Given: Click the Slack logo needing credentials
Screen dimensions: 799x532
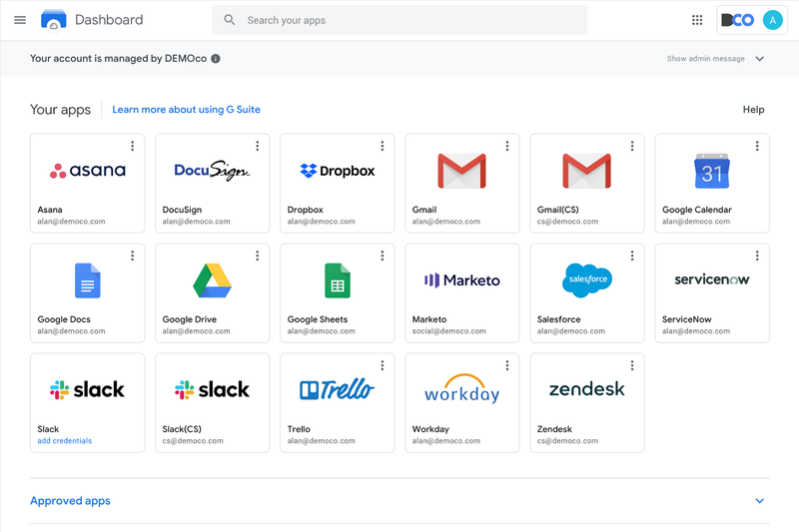Looking at the screenshot, I should [x=87, y=390].
